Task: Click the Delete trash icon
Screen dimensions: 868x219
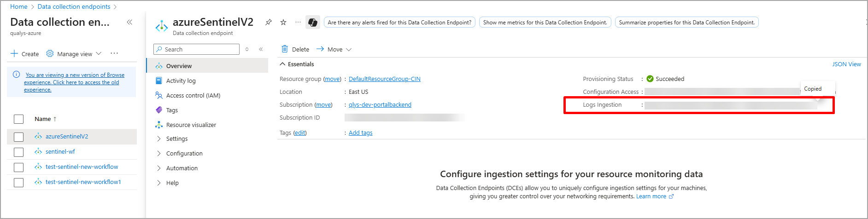Action: click(285, 49)
